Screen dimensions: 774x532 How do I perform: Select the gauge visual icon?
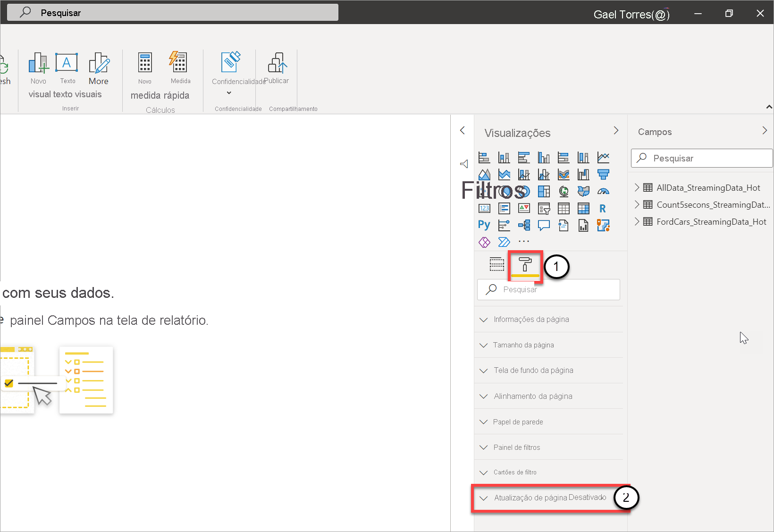click(603, 191)
